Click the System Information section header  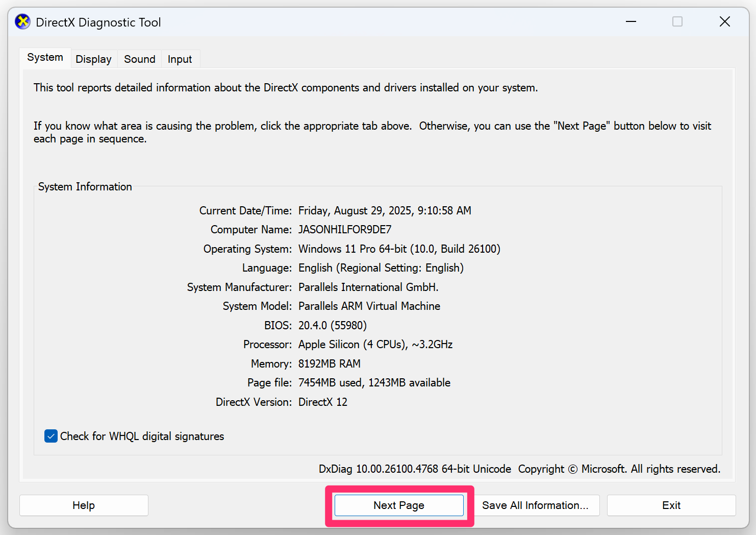[85, 186]
